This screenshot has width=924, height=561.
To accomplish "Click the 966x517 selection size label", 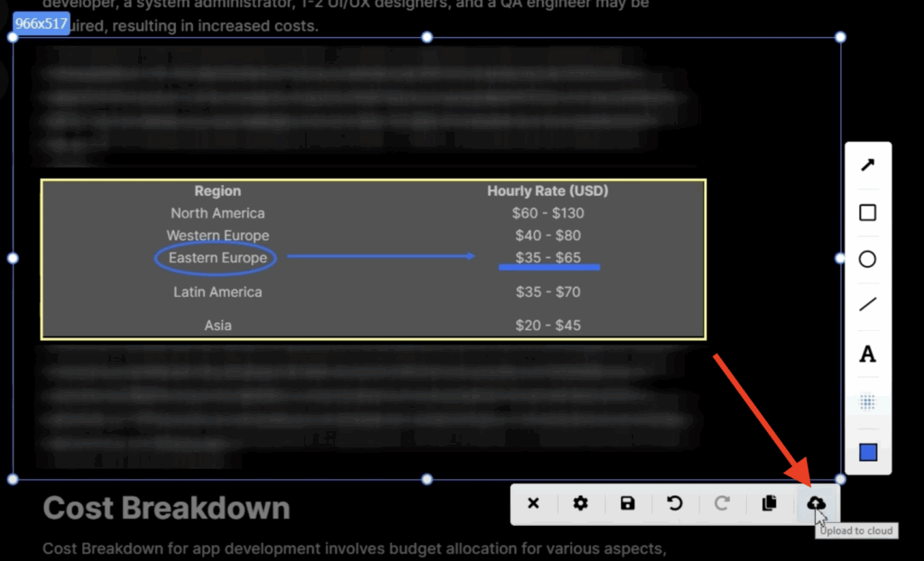I will point(42,23).
